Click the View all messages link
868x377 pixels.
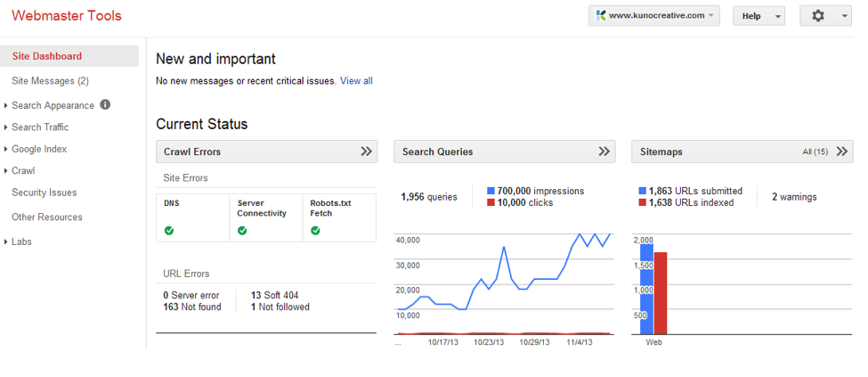pyautogui.click(x=356, y=81)
